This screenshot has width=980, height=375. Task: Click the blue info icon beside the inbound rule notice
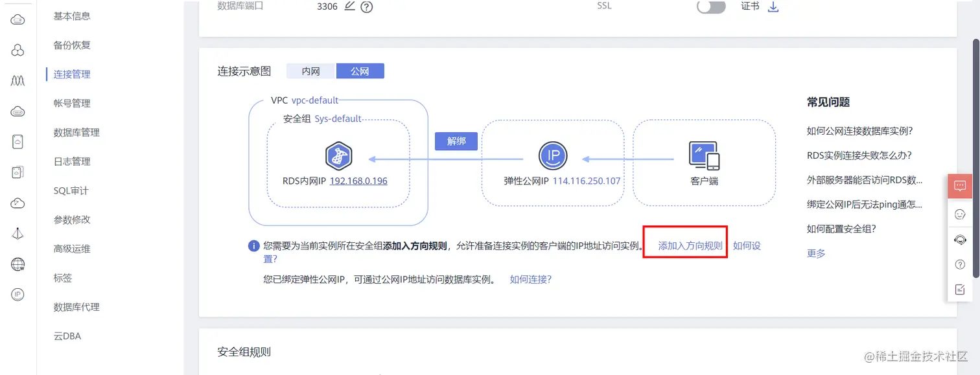click(x=254, y=246)
